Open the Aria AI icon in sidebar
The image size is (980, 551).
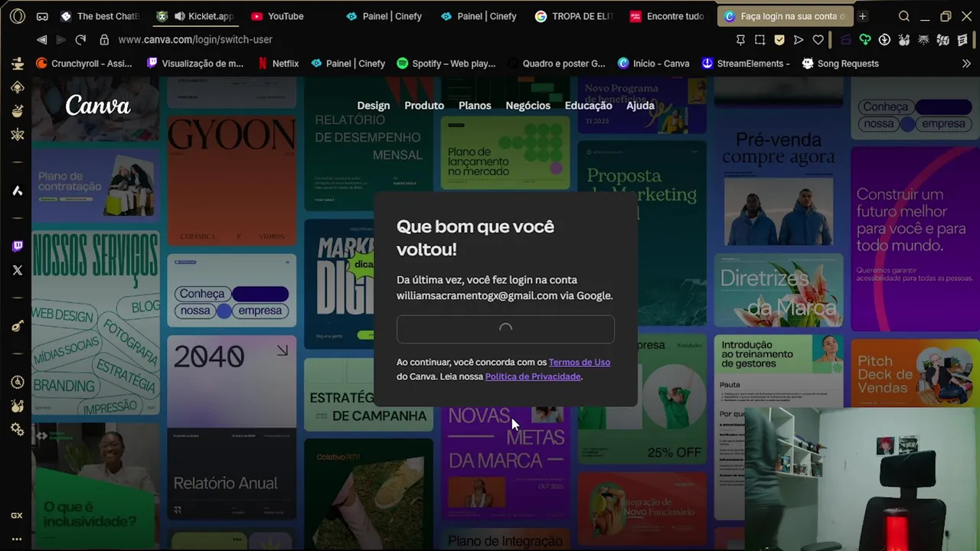(18, 191)
